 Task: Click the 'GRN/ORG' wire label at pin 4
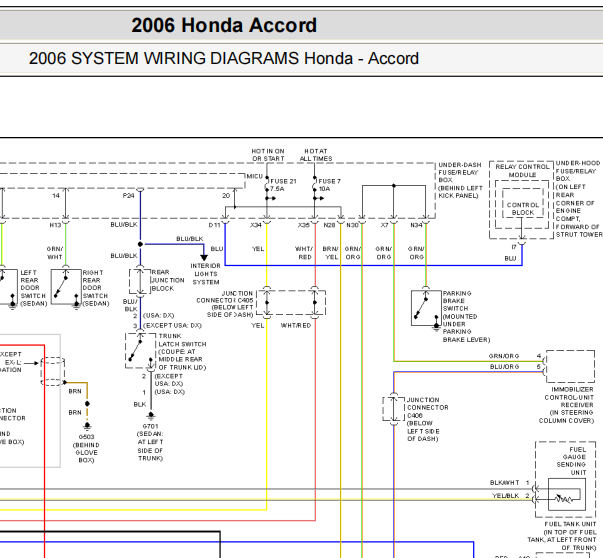[504, 356]
